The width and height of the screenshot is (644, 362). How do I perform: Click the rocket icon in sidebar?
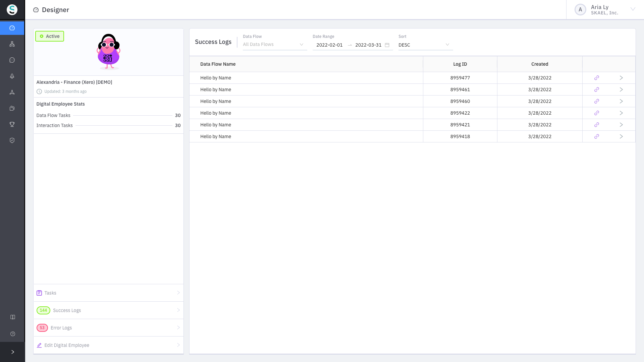coord(12,76)
